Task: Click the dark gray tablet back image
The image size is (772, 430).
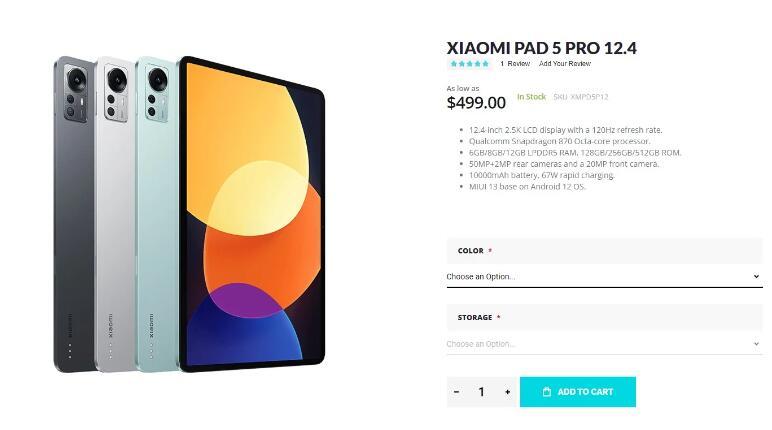Action: 74,214
